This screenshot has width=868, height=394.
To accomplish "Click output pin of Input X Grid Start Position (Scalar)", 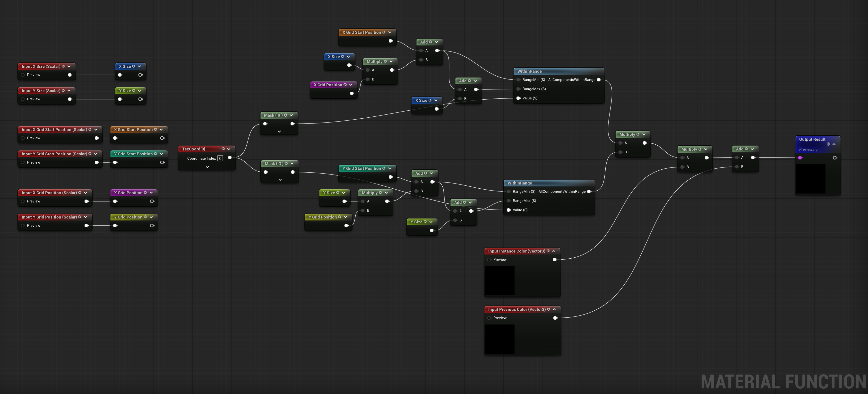I will click(x=97, y=138).
